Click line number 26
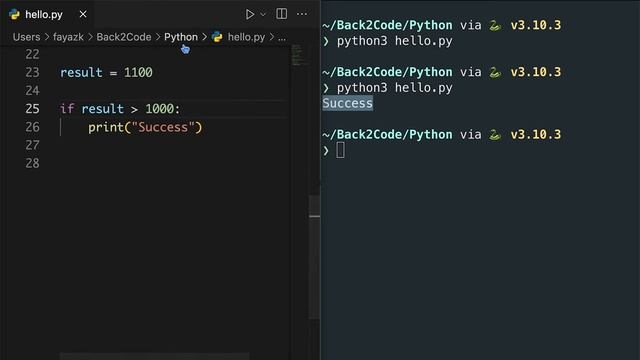This screenshot has width=640, height=360. point(33,127)
